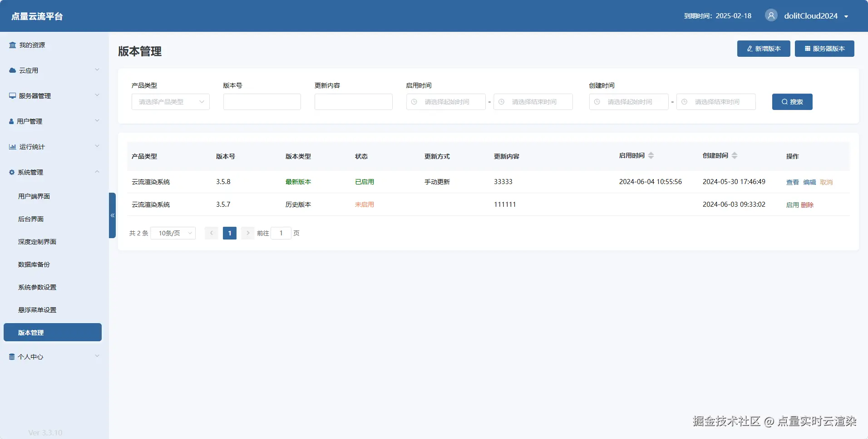Screen dimensions: 868x439
Task: Click clock icon in 创建时间 end field
Action: pyautogui.click(x=684, y=102)
